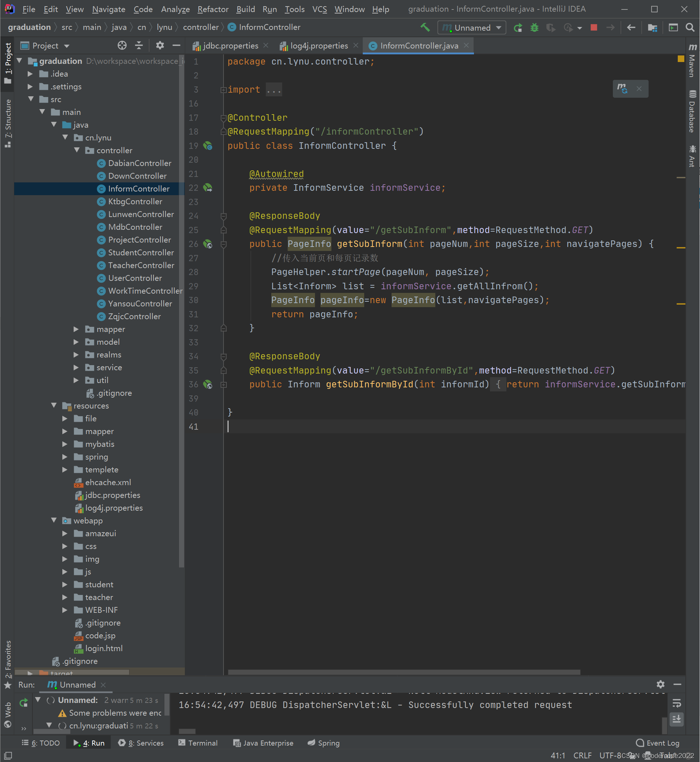Toggle soft-wrap icon in Run console
700x762 pixels.
(677, 704)
